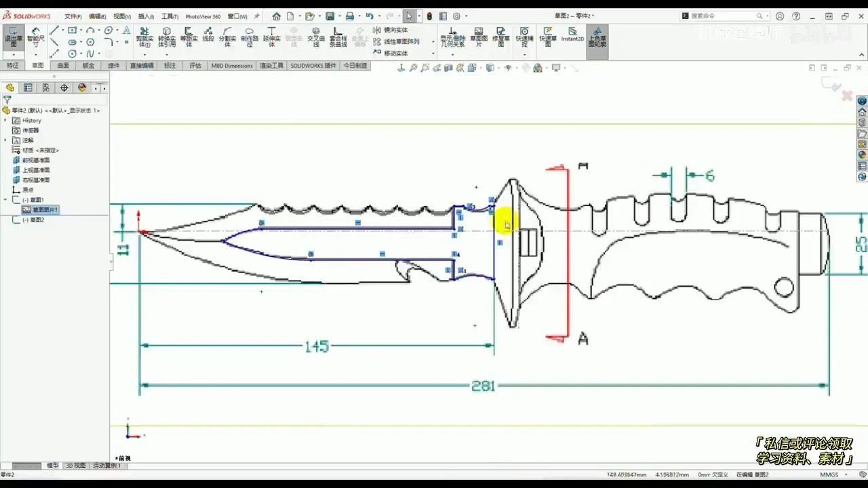Viewport: 868px width, 488px height.
Task: Collapse the (-) 草图1 tree node
Action: pyautogui.click(x=5, y=200)
